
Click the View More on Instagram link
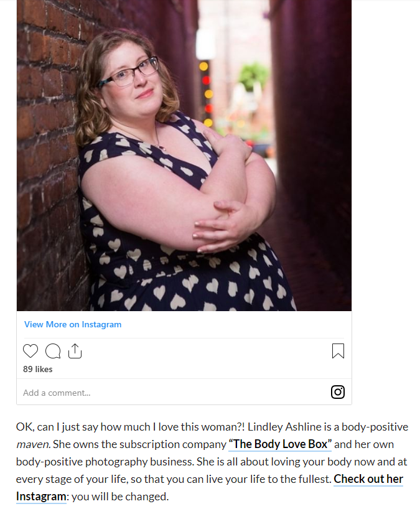point(73,325)
